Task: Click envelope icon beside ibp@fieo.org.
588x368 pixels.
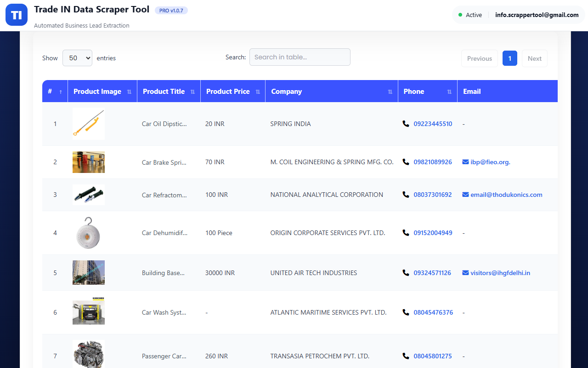Action: pos(465,162)
